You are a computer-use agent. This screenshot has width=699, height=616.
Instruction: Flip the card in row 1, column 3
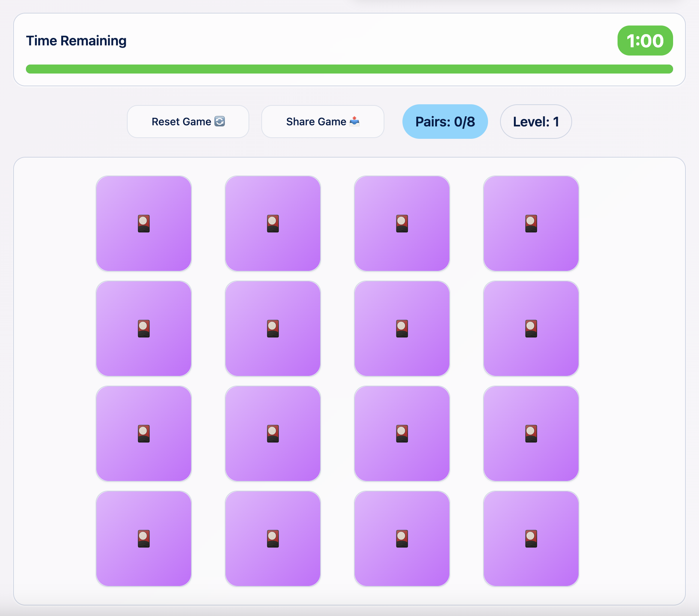click(402, 224)
